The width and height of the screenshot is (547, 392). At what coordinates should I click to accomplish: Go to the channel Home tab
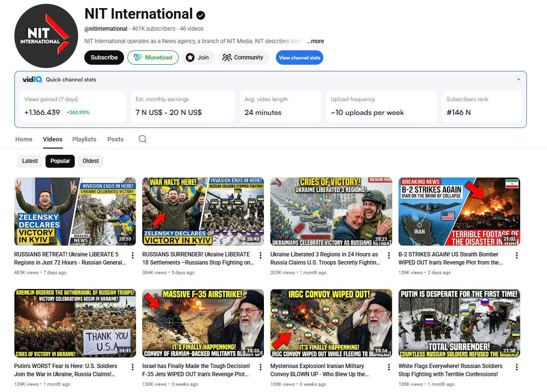[24, 139]
